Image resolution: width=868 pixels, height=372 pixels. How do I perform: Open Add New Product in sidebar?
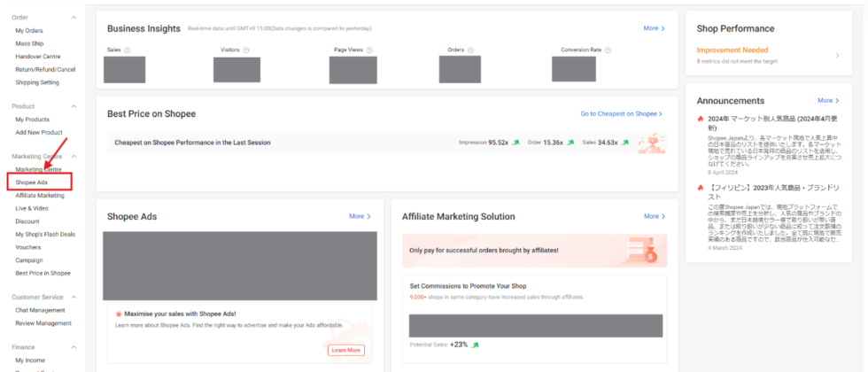coord(39,132)
